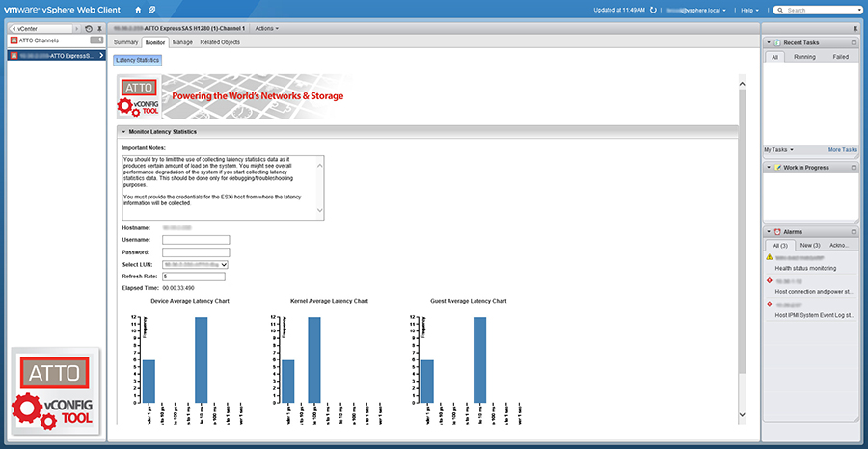868x449 pixels.
Task: Click the Username input field
Action: tap(196, 240)
